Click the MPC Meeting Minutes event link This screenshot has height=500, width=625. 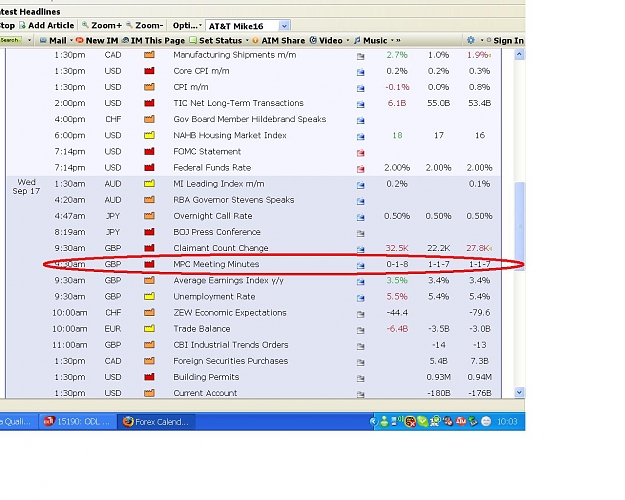(x=216, y=264)
